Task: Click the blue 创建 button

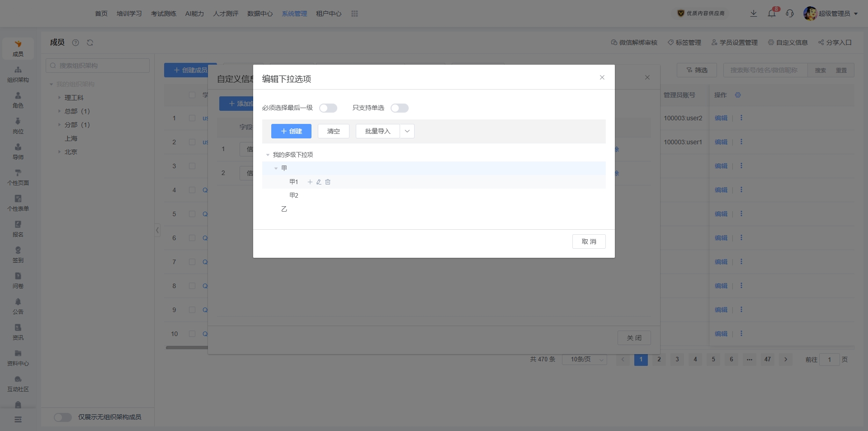Action: pos(291,131)
